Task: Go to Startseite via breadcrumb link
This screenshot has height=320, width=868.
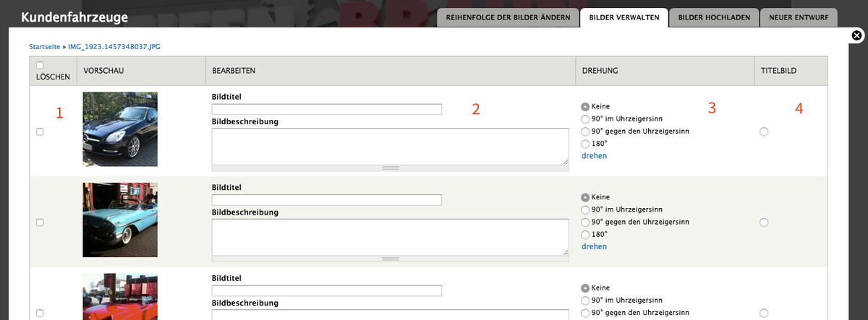Action: click(x=45, y=46)
